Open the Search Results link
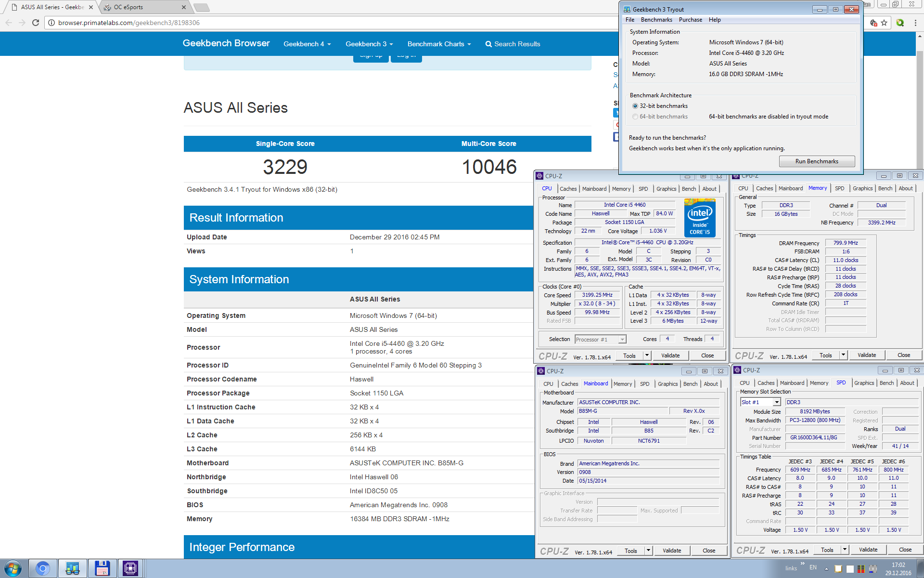The width and height of the screenshot is (924, 578). click(x=513, y=44)
